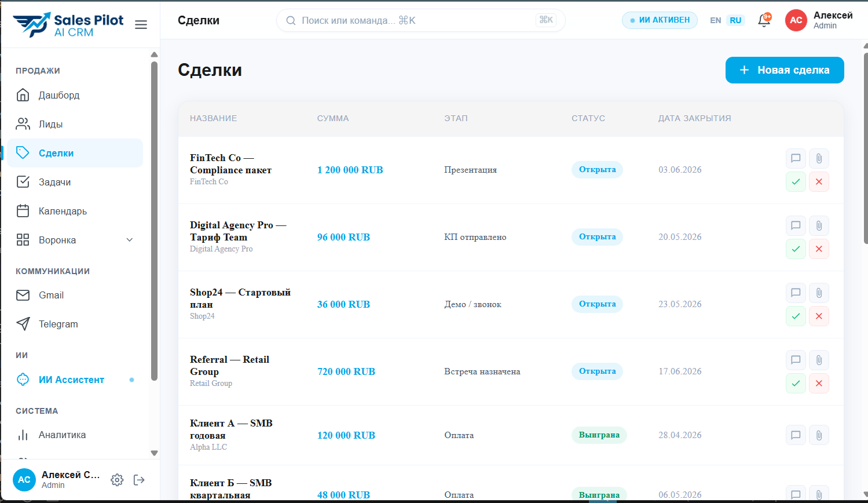Mark Digital Agency Pro deal as lost

point(819,249)
